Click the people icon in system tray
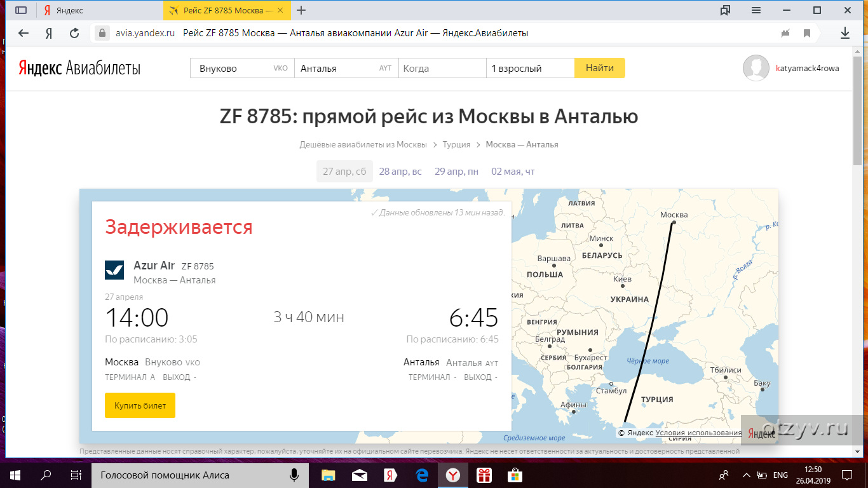 tap(724, 475)
